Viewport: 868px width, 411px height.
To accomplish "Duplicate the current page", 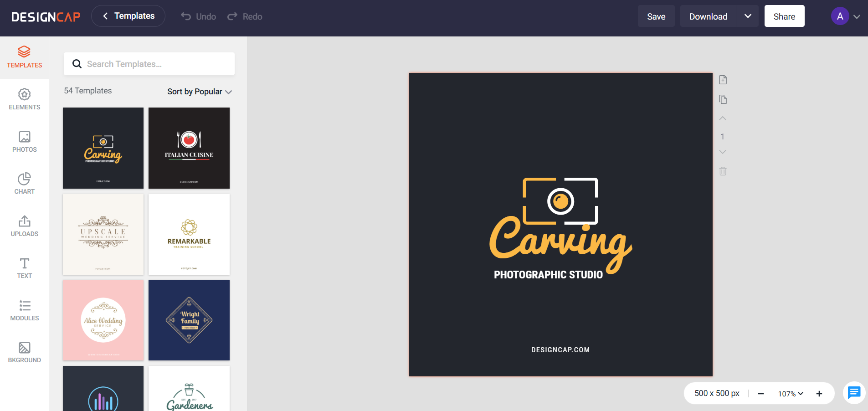I will click(x=723, y=99).
